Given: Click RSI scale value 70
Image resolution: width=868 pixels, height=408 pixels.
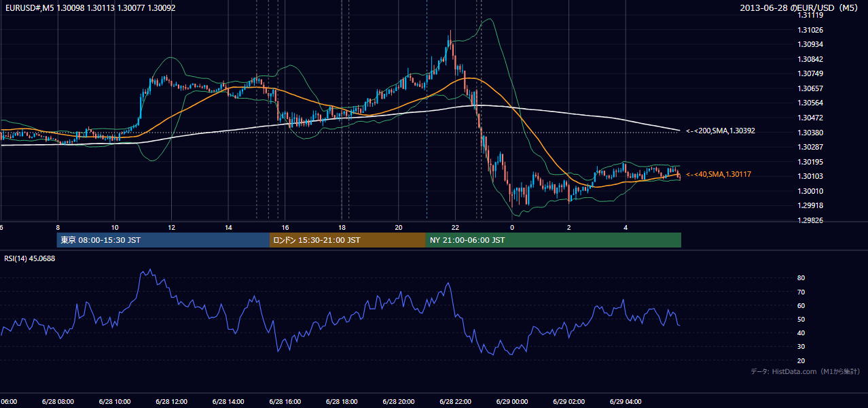Looking at the screenshot, I should tap(801, 292).
